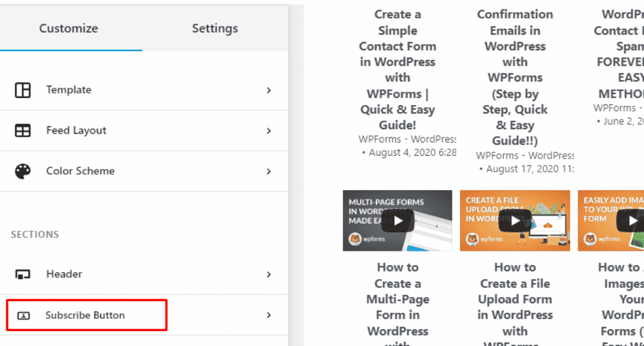Image resolution: width=644 pixels, height=346 pixels.
Task: Open the Create a Simple Contact Form video title
Action: (x=398, y=69)
